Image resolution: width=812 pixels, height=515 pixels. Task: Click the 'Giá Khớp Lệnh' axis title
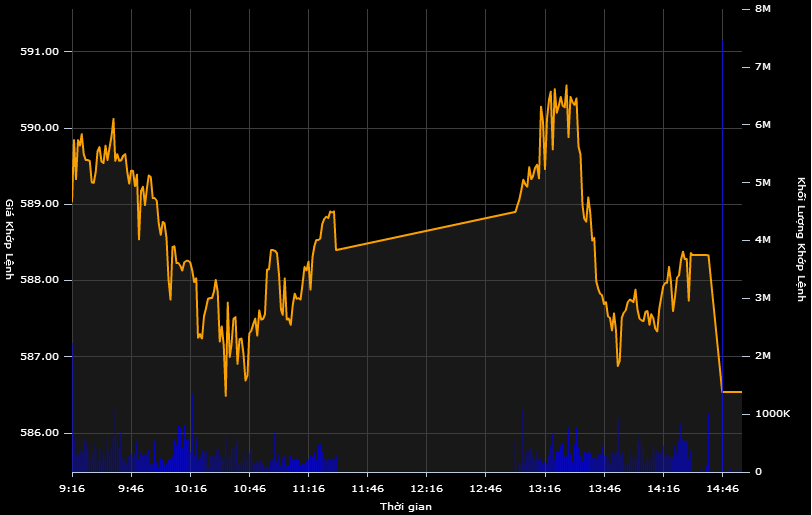coord(10,239)
